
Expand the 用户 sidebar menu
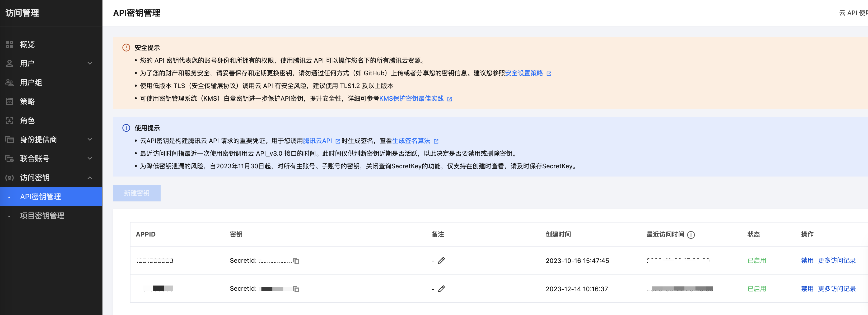(90, 63)
